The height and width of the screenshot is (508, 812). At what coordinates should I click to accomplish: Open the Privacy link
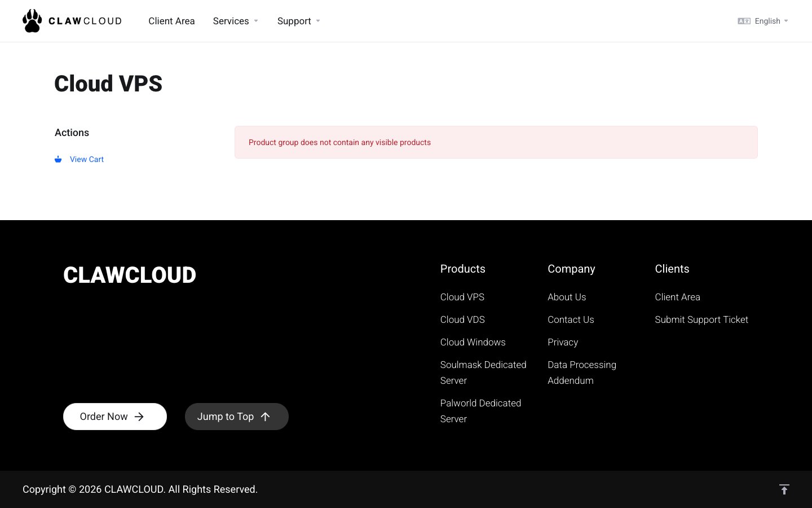(563, 342)
